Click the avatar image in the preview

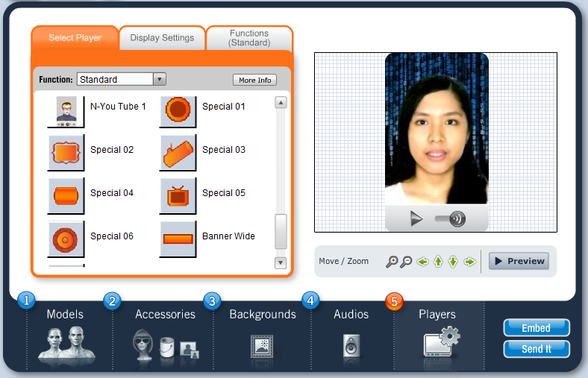(x=437, y=128)
